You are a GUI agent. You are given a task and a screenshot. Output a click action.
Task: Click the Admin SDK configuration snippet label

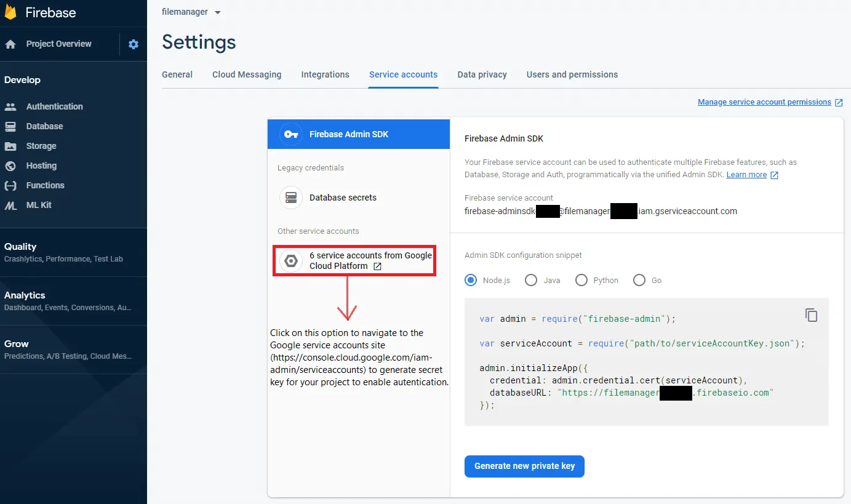click(x=523, y=255)
